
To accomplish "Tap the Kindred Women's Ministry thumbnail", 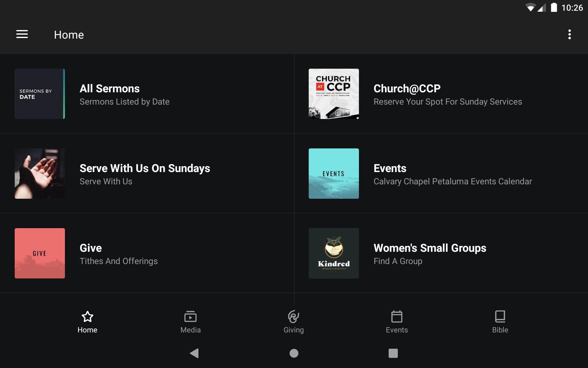I will (x=334, y=253).
